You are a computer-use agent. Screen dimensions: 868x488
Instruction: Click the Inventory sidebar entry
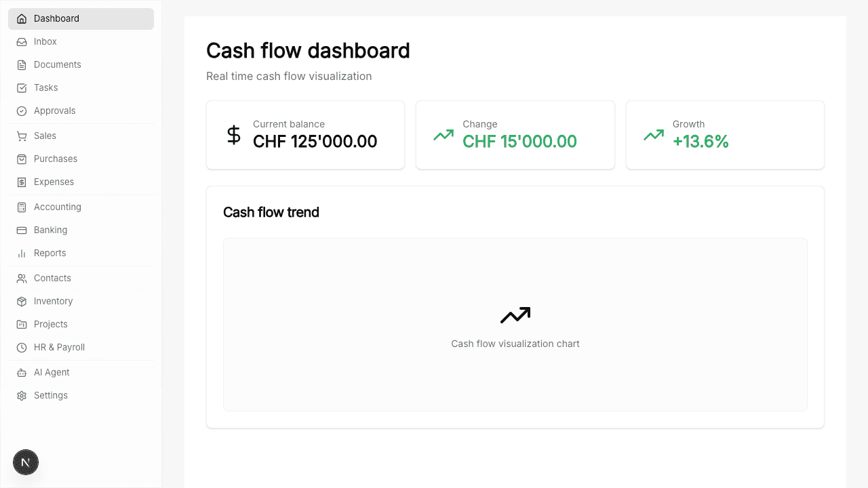tap(53, 301)
